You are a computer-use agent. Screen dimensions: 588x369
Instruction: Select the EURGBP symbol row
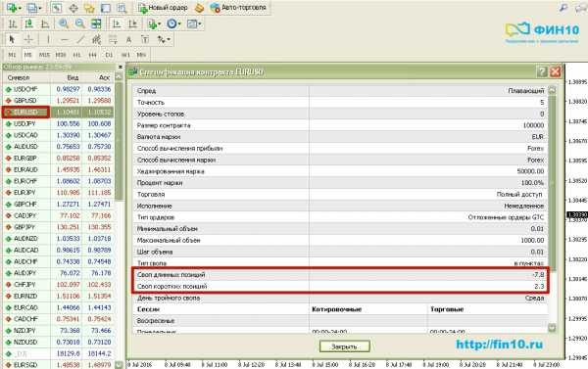58,159
